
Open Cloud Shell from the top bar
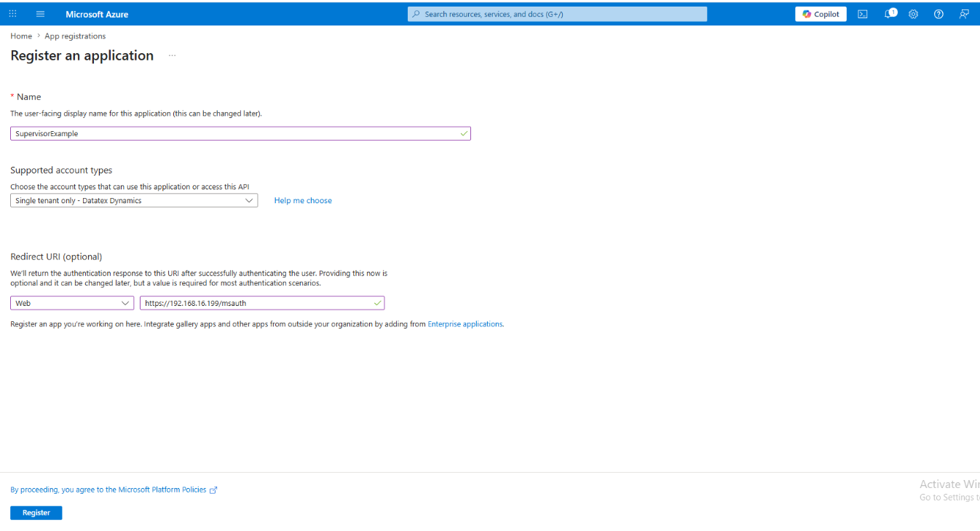click(x=863, y=14)
